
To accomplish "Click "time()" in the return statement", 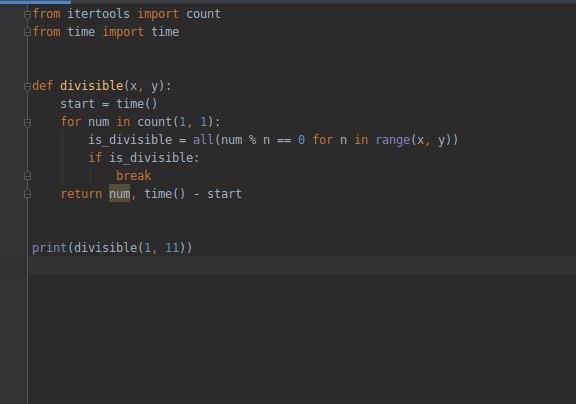I will pyautogui.click(x=165, y=194).
